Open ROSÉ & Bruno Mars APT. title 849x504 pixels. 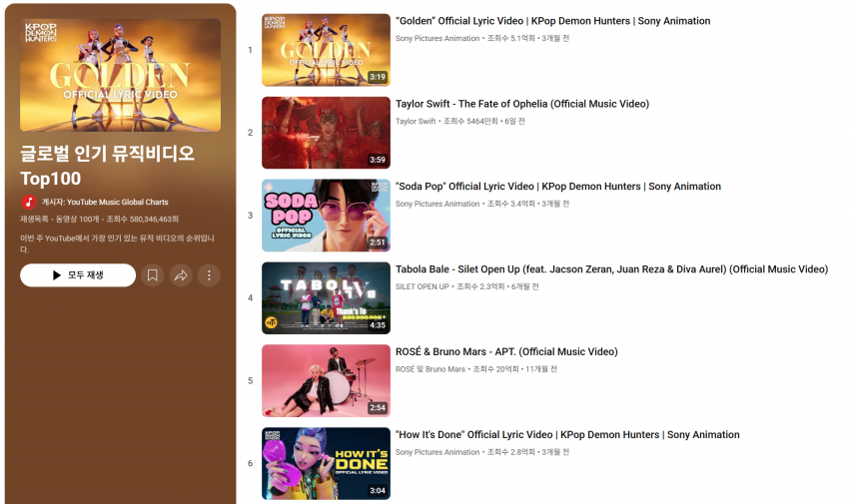506,352
